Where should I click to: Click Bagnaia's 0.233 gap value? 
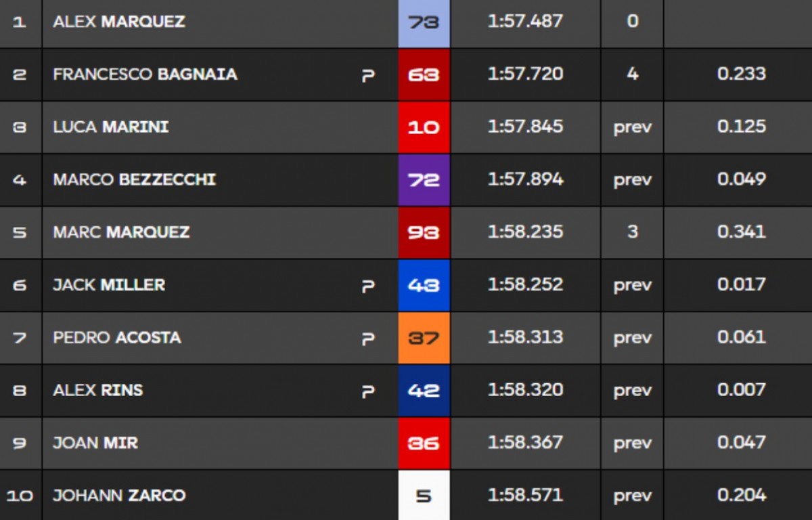point(742,74)
